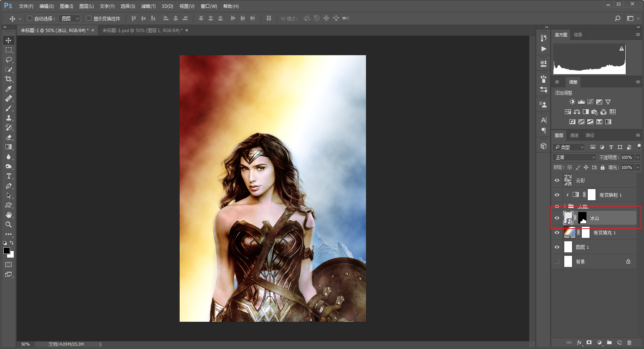
Task: Select the Eraser tool
Action: [x=9, y=137]
